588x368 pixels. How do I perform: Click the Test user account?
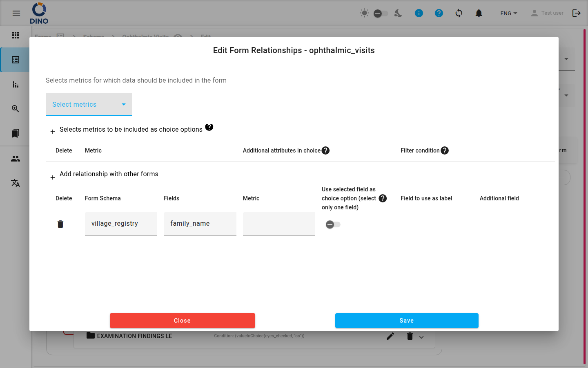[x=547, y=13]
